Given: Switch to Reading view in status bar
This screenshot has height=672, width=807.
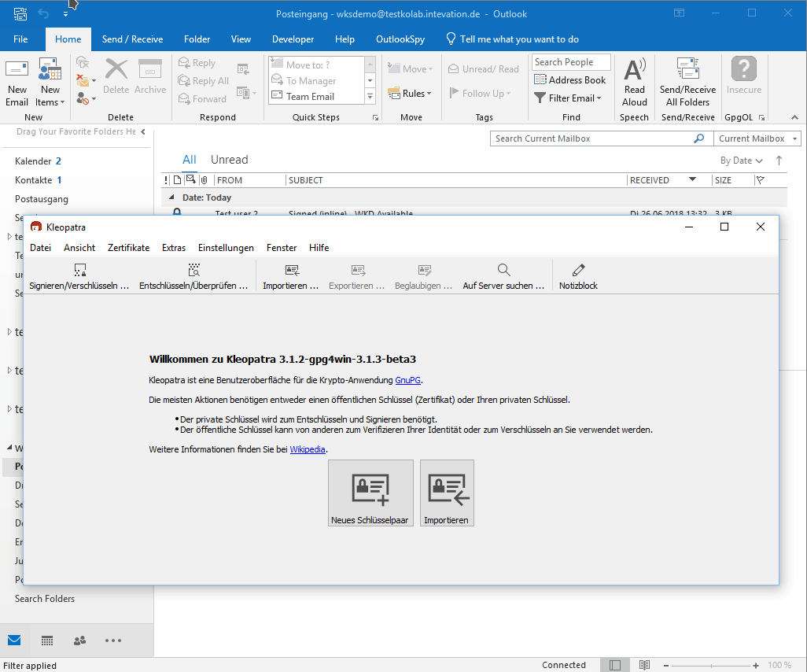Looking at the screenshot, I should pos(644,665).
